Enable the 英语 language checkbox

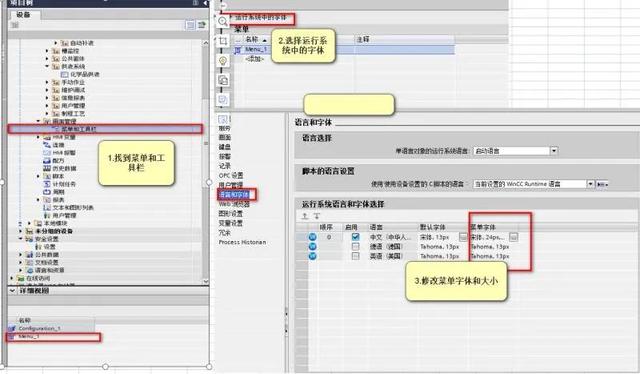point(356,256)
